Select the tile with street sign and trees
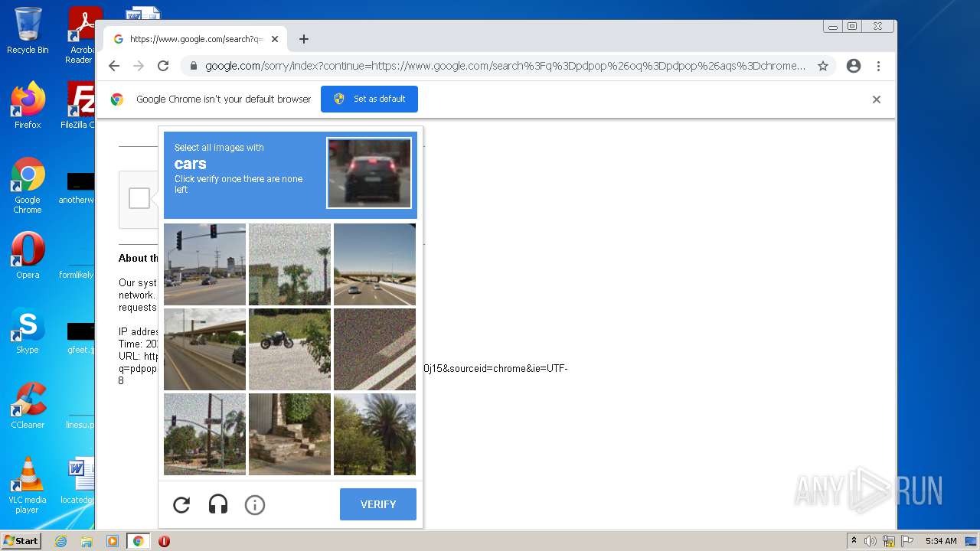The image size is (980, 551). click(x=204, y=434)
